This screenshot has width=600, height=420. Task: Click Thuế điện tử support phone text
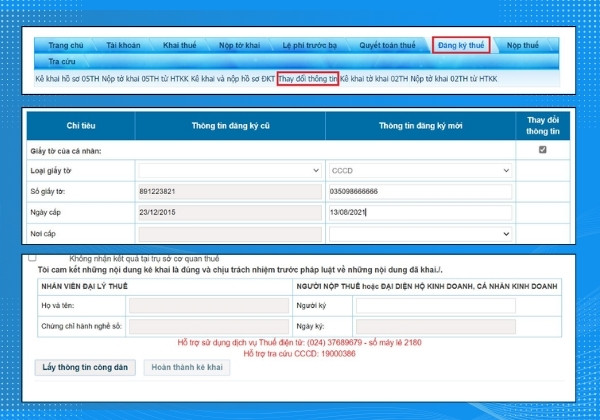(299, 342)
